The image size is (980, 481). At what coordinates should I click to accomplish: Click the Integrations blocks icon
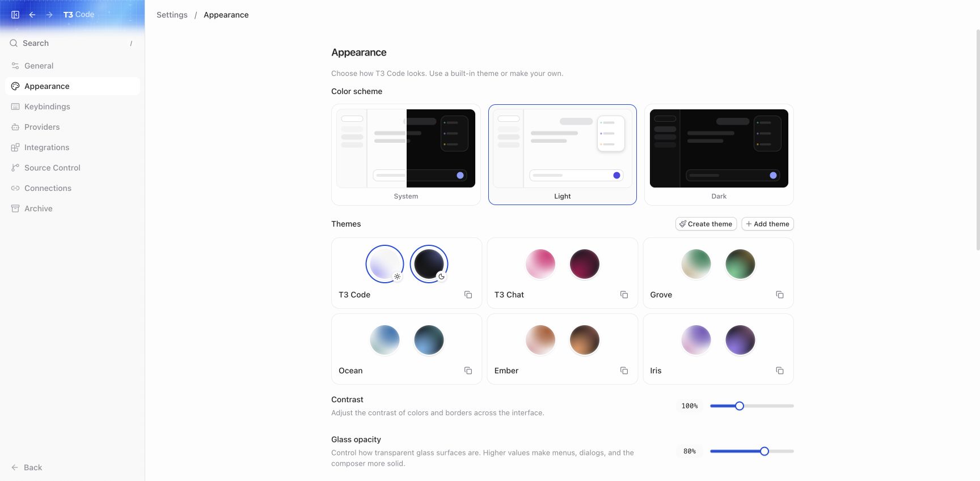[x=15, y=147]
